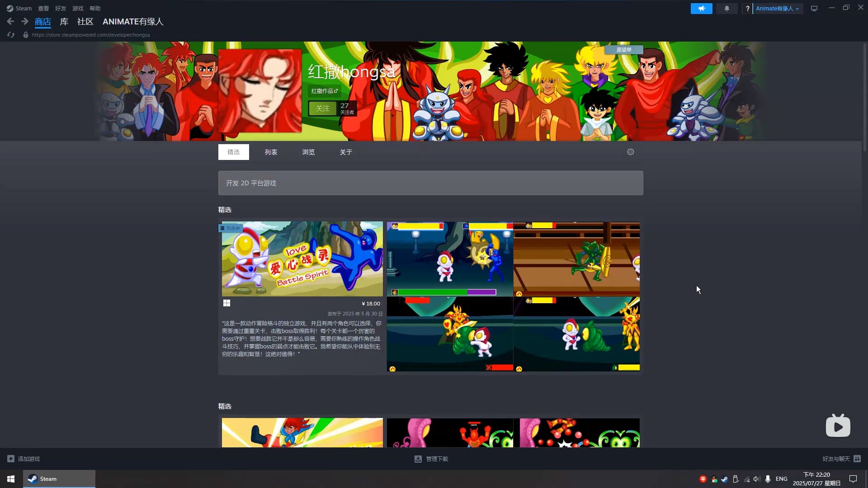Open the 爱心战录 Battle Spirit capsule image
The image size is (868, 488).
(302, 259)
